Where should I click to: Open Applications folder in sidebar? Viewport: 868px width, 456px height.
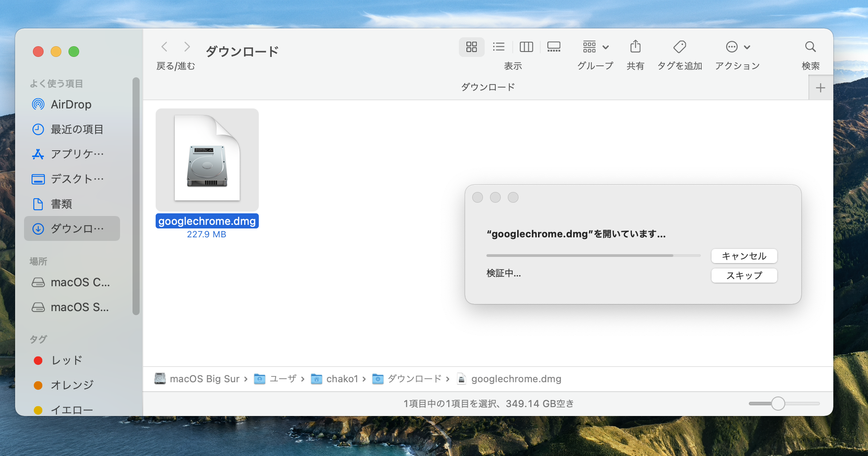click(x=76, y=154)
